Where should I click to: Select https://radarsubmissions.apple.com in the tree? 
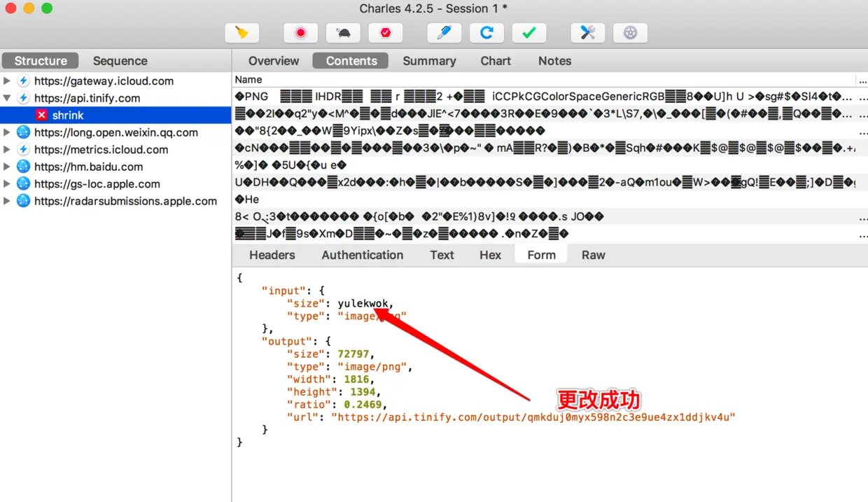pyautogui.click(x=125, y=201)
